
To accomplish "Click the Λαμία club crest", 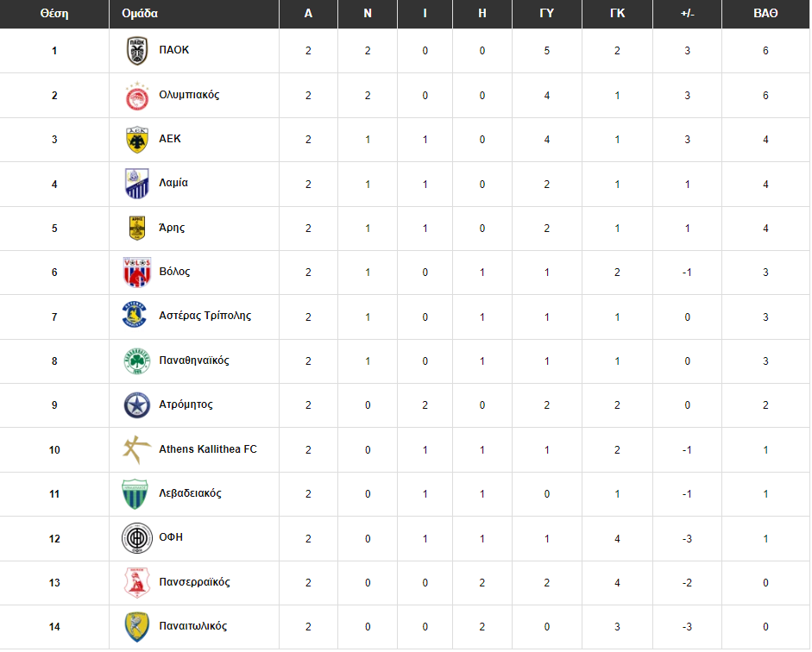I will coord(136,184).
